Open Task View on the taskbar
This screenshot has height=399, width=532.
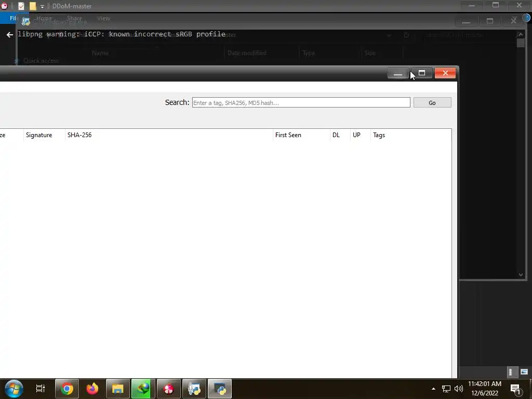point(41,389)
